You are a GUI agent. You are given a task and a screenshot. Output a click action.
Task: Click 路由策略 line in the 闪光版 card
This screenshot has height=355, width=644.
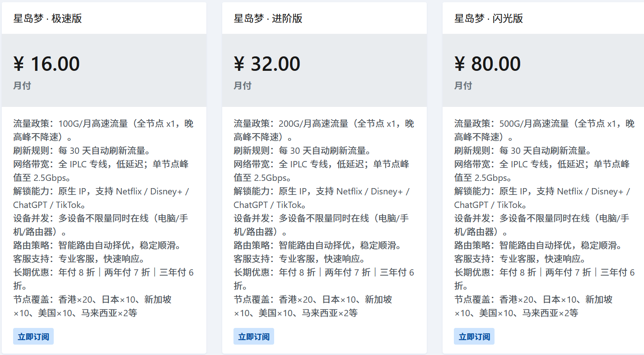coord(538,245)
